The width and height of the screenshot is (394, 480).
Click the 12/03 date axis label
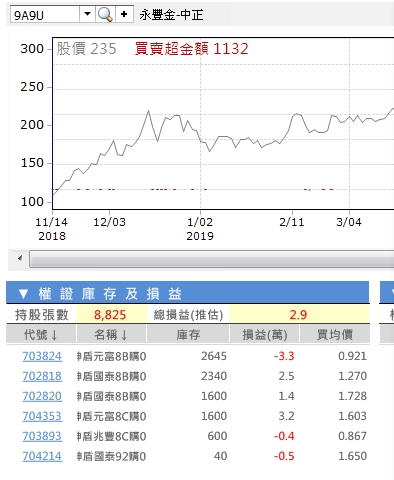[109, 222]
